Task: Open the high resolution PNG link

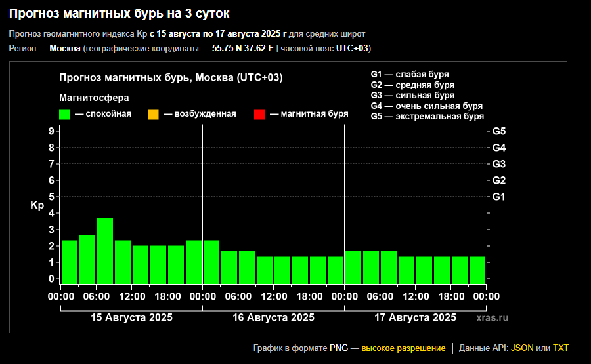Action: [x=403, y=348]
